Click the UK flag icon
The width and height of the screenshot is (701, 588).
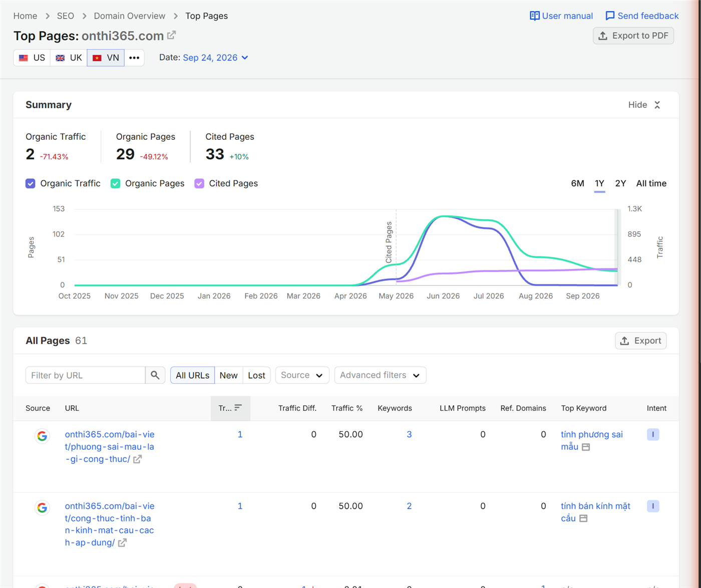coord(60,58)
